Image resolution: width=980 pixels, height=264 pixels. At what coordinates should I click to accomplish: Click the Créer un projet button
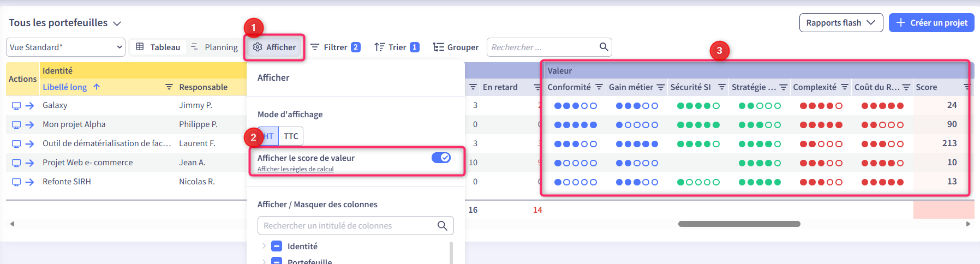coord(931,23)
